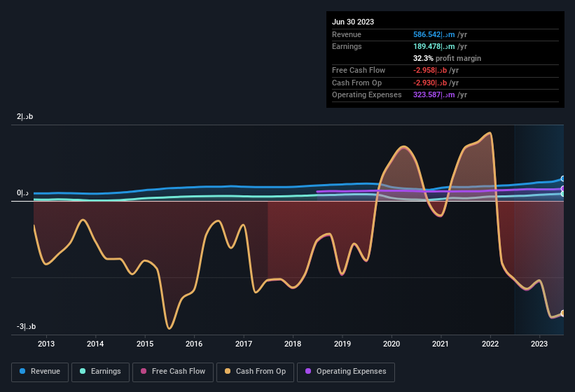The height and width of the screenshot is (392, 575).
Task: Select the 2013 label on the x-axis
Action: [x=46, y=344]
